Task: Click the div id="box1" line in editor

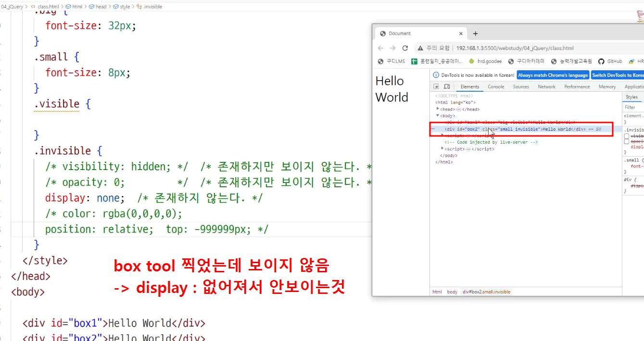Action: coord(114,323)
